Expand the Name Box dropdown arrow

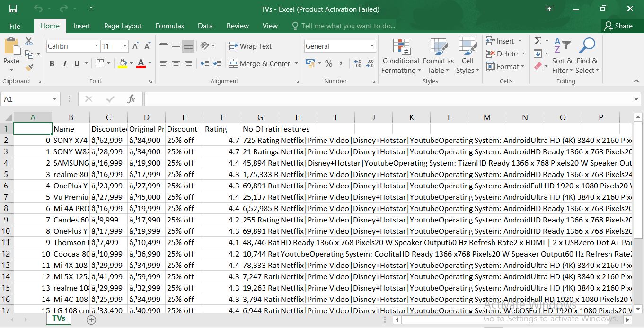point(55,99)
